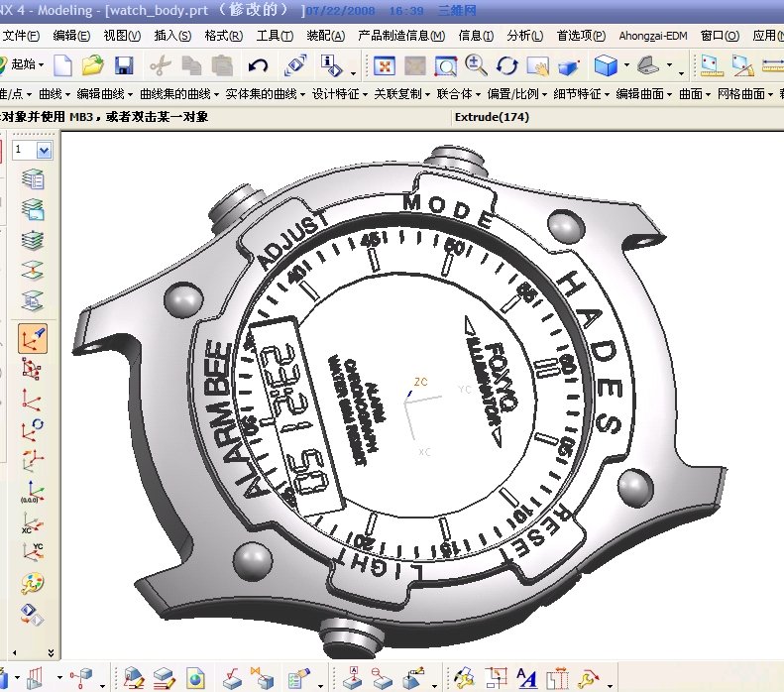
Task: Set WCS to absolute (0,0,0) icon
Action: click(x=33, y=492)
